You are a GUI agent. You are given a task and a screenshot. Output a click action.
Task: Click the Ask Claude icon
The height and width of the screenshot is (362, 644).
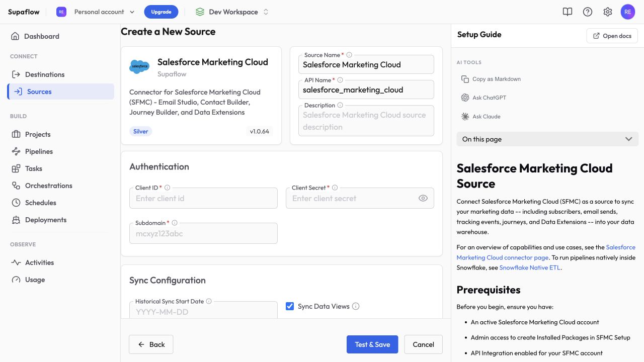465,116
